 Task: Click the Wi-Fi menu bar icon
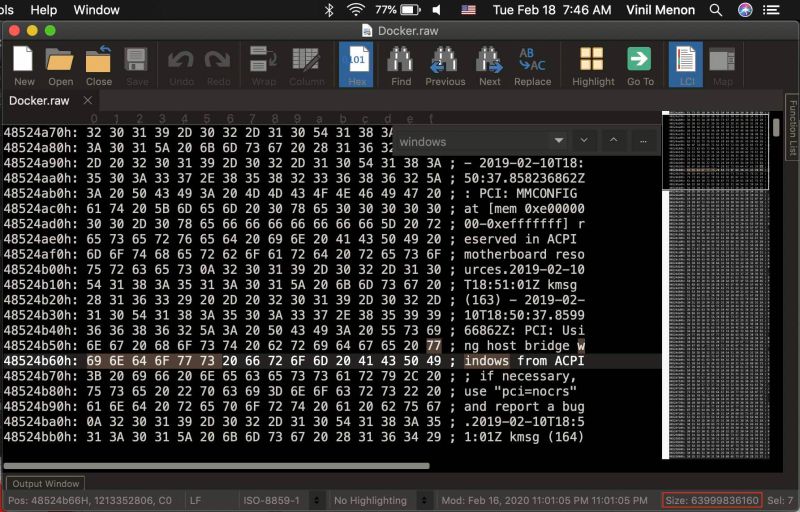pos(356,10)
